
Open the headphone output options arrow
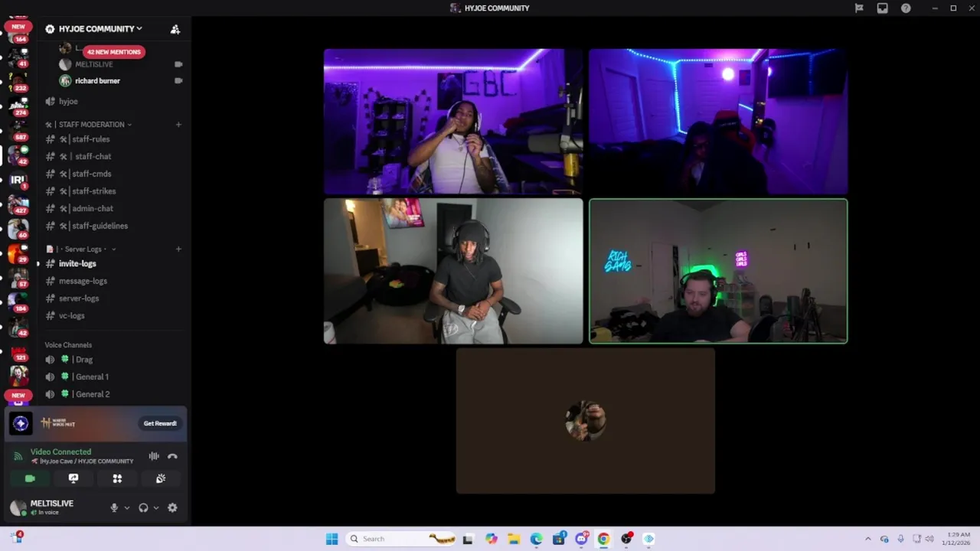(x=155, y=507)
